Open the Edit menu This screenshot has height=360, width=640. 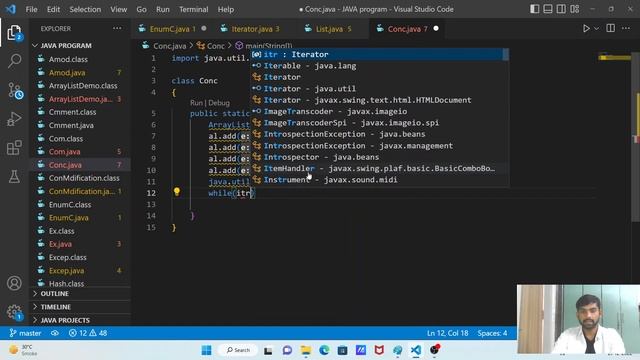(x=53, y=9)
